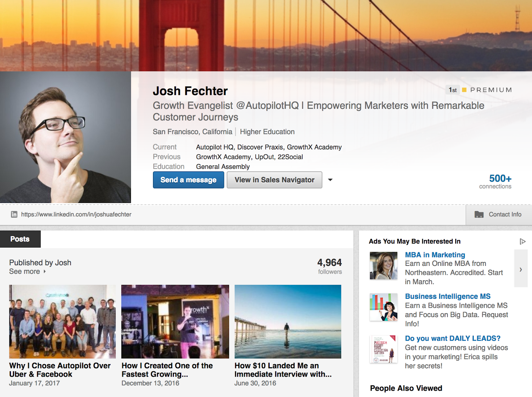532x397 pixels.
Task: Click the MBA in Marketing ad image
Action: pyautogui.click(x=384, y=266)
